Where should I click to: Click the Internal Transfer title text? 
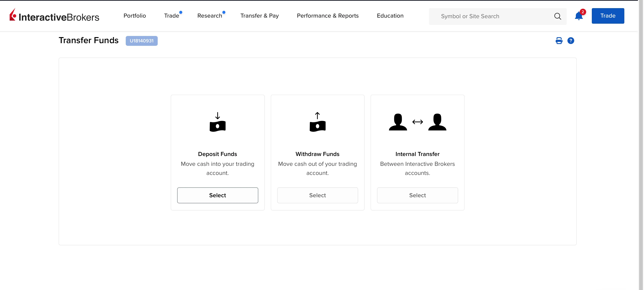[x=417, y=154]
